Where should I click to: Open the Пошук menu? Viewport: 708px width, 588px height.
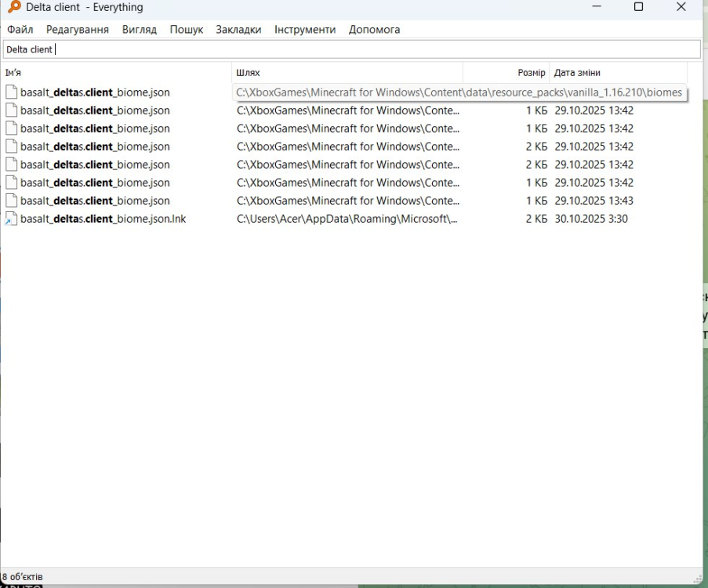186,29
